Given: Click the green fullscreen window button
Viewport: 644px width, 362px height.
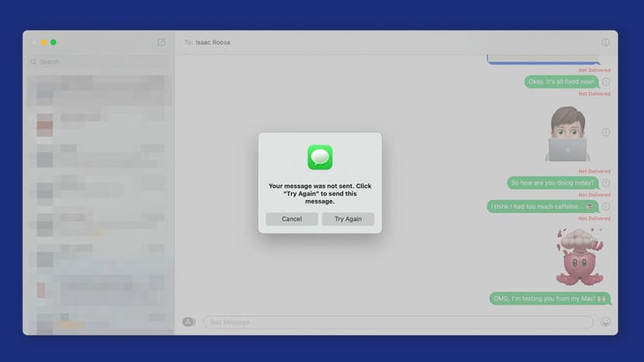Looking at the screenshot, I should tap(54, 42).
